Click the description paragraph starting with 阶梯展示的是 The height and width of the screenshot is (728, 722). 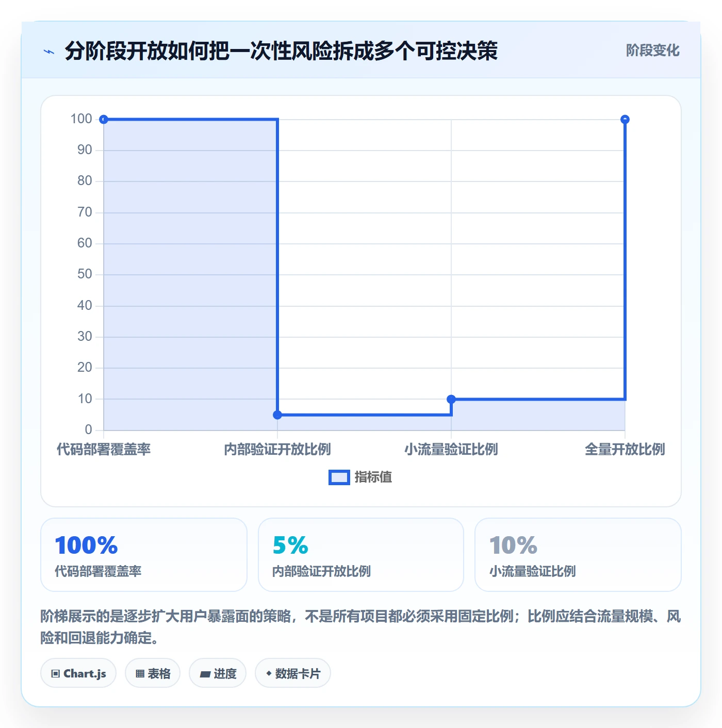pos(361,627)
